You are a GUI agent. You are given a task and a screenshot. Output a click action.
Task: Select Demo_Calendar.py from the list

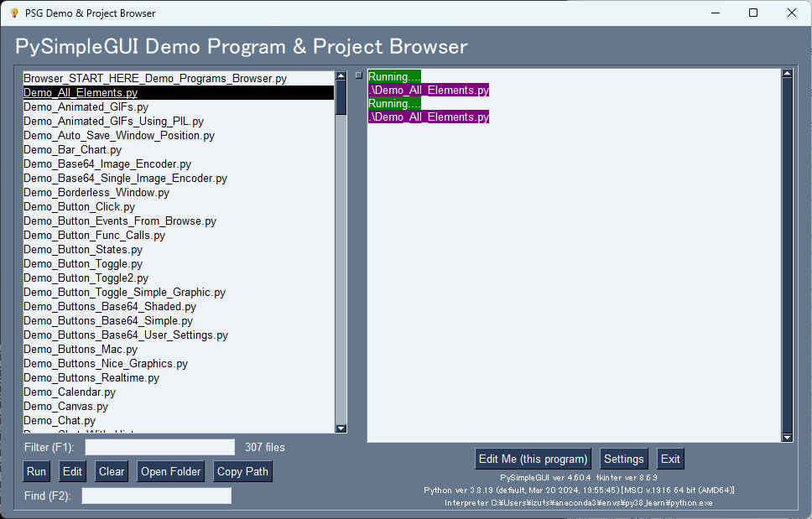pyautogui.click(x=69, y=392)
